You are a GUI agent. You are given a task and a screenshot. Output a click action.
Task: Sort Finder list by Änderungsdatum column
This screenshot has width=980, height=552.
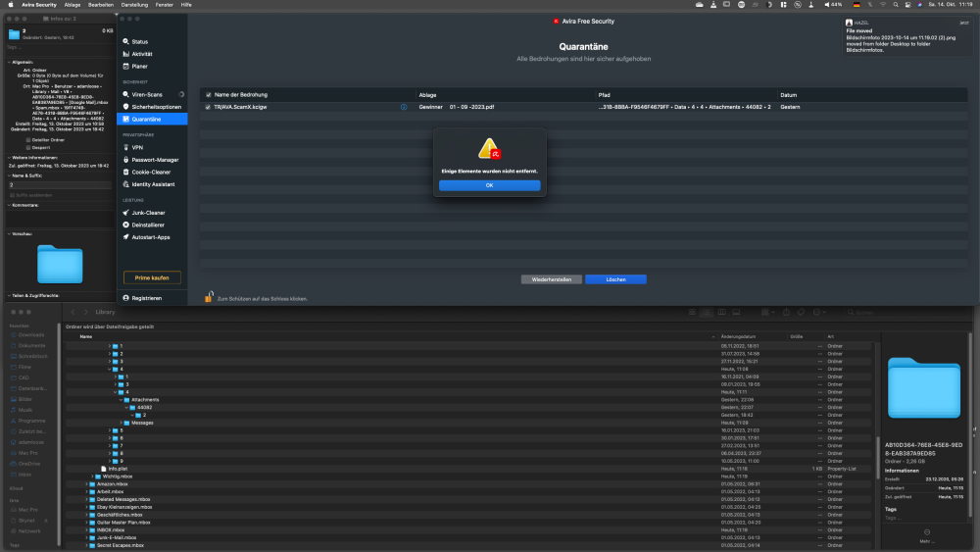point(738,336)
